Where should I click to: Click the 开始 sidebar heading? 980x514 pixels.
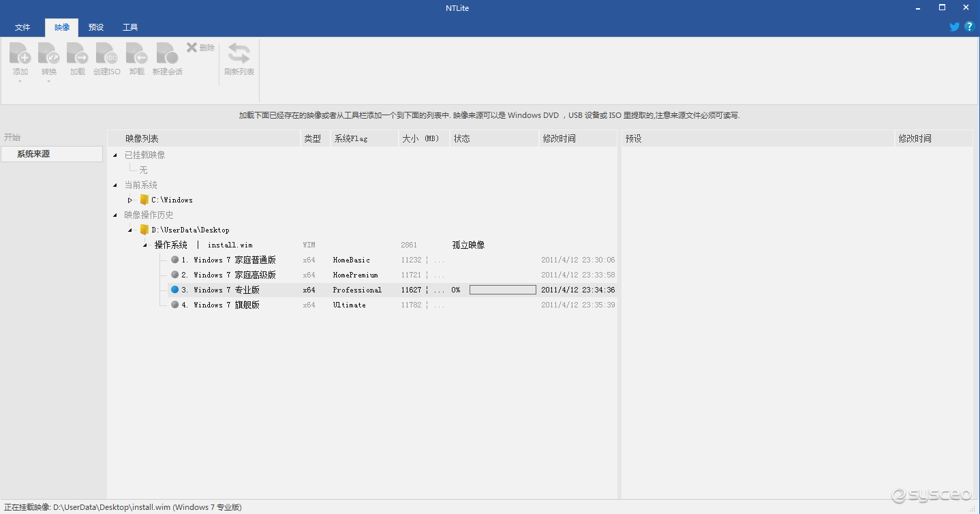coord(12,137)
